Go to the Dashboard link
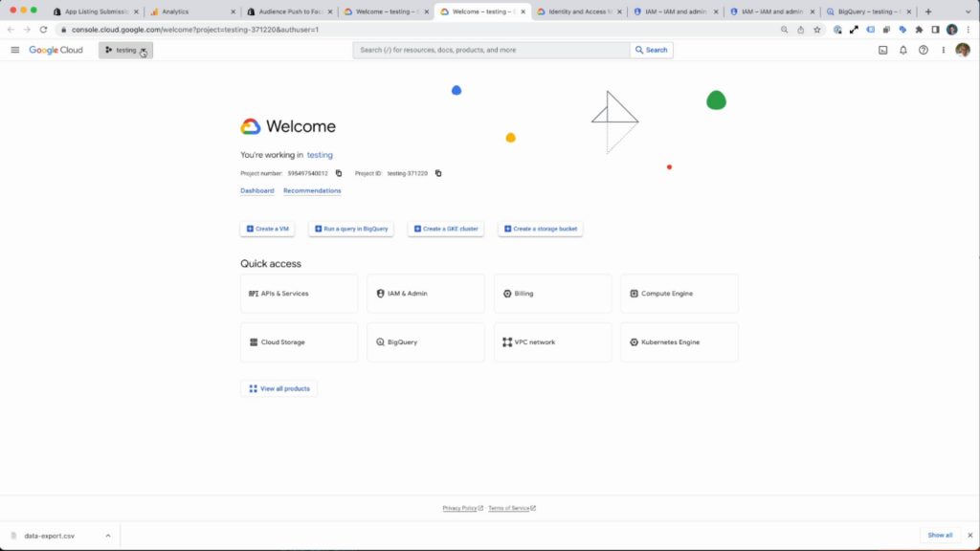The height and width of the screenshot is (551, 980). click(x=256, y=190)
